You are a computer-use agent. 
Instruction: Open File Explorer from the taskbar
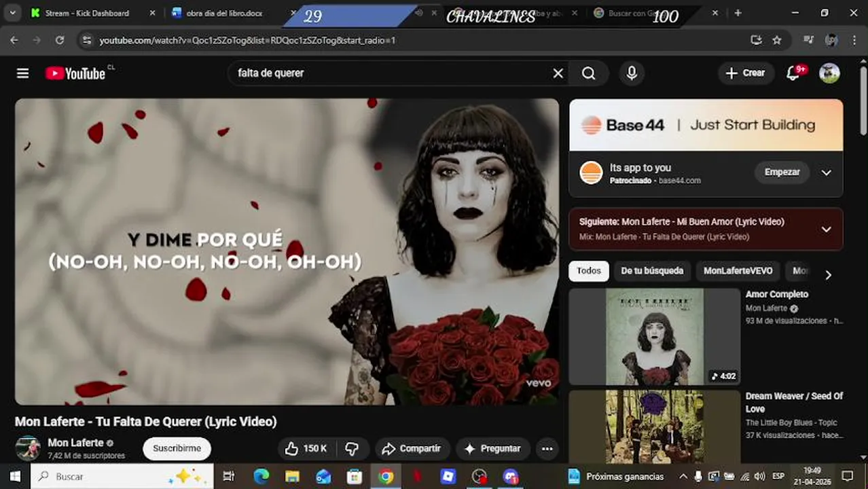tap(292, 477)
